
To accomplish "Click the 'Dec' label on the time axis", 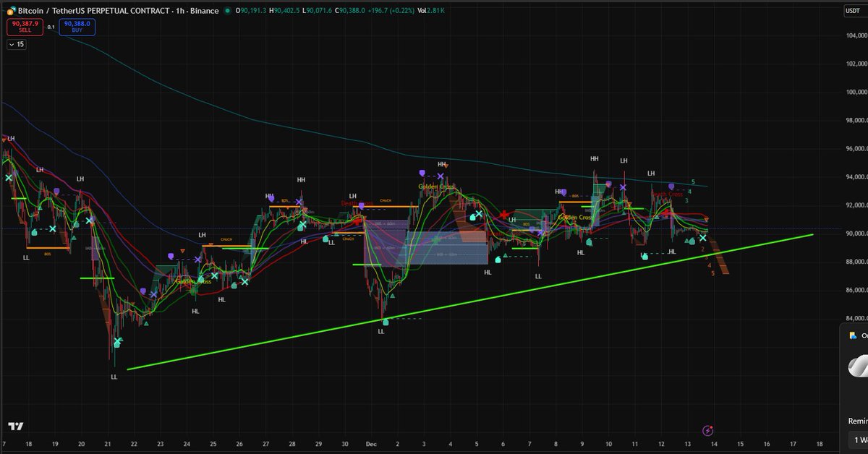I will (371, 443).
